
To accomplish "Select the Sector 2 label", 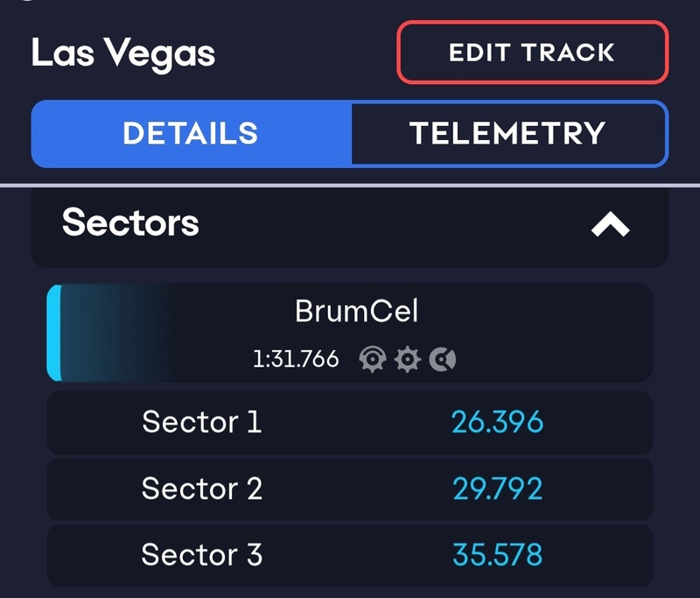I will tap(201, 488).
